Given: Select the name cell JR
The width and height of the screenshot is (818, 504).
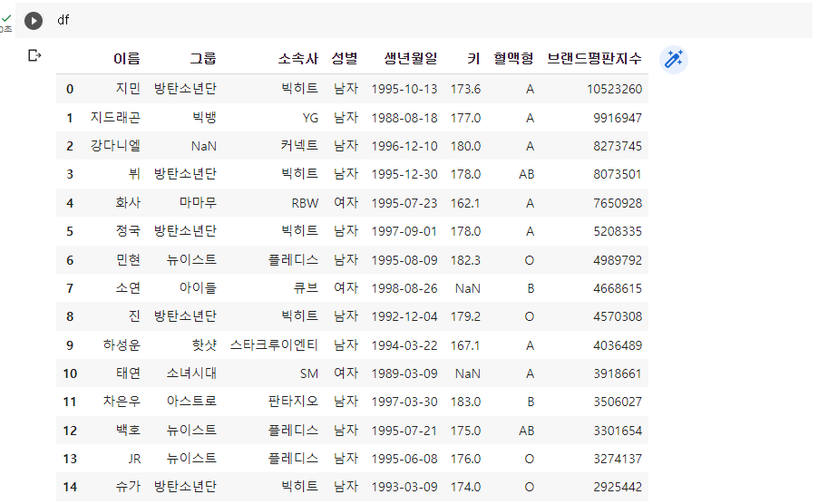Looking at the screenshot, I should coord(134,460).
